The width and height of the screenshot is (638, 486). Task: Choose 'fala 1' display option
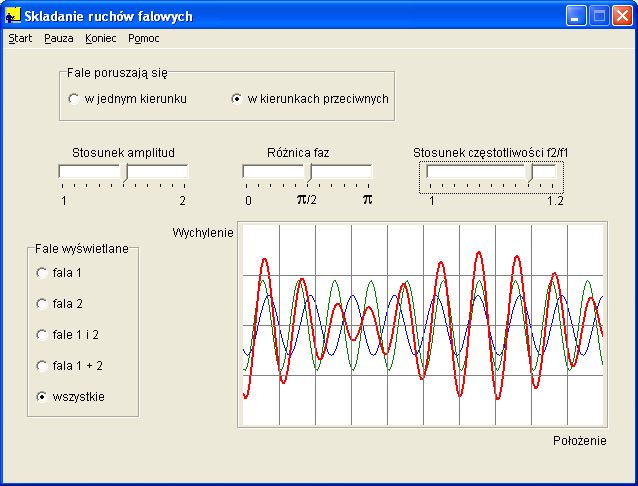click(x=42, y=272)
